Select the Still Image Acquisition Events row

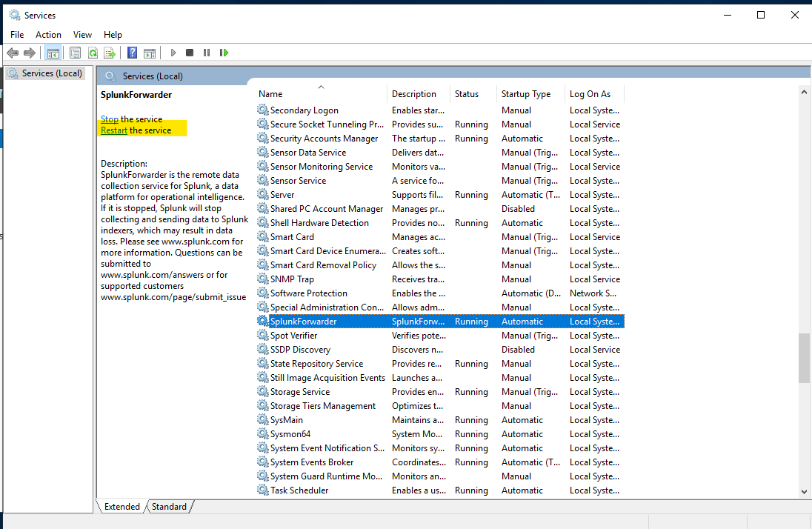[x=440, y=378]
